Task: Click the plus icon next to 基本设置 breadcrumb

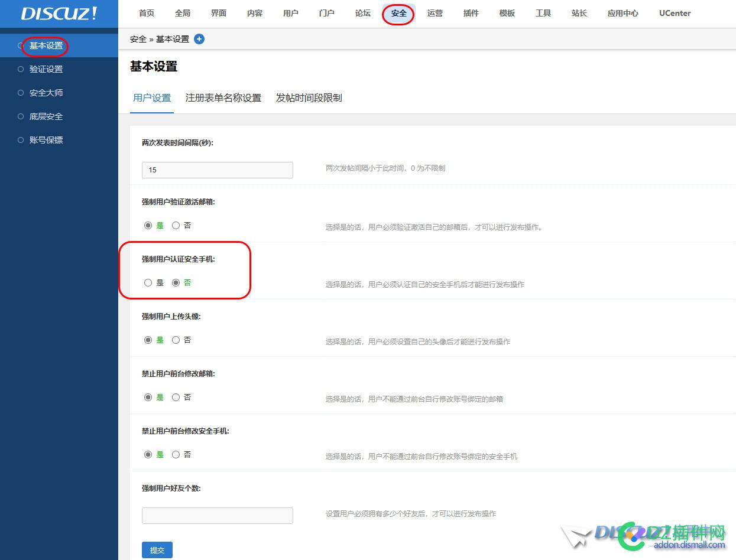Action: tap(199, 39)
